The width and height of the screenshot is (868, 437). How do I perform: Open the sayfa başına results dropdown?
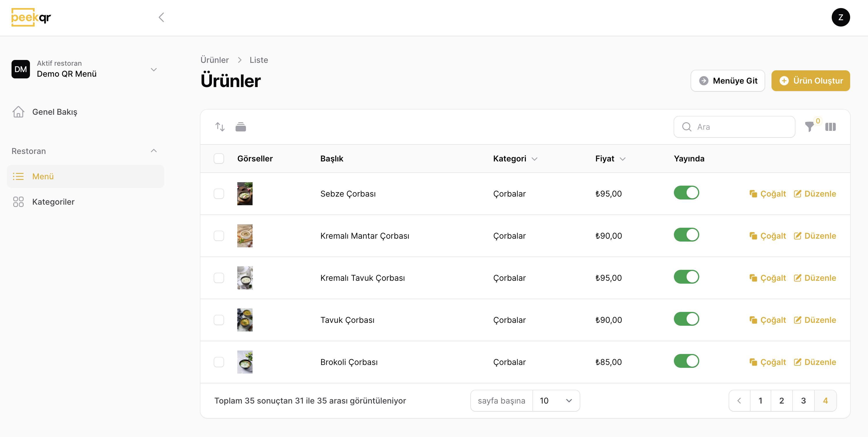556,401
